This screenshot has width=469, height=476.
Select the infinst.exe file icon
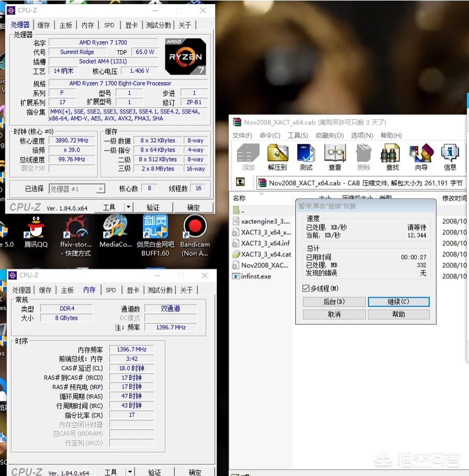(236, 276)
